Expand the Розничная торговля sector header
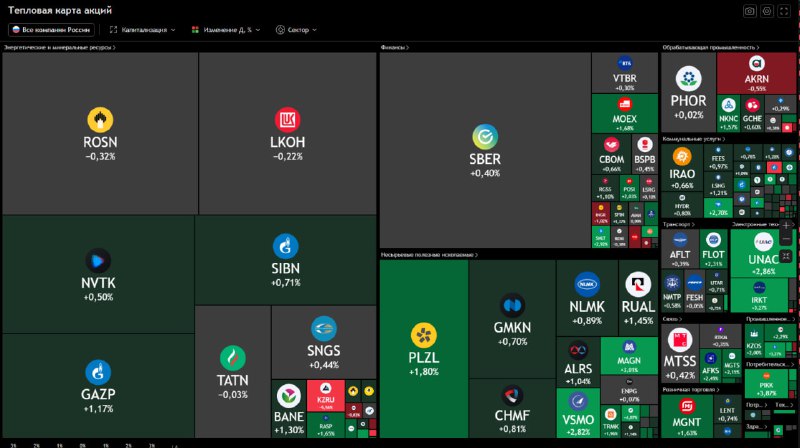The image size is (800, 448). coord(691,389)
